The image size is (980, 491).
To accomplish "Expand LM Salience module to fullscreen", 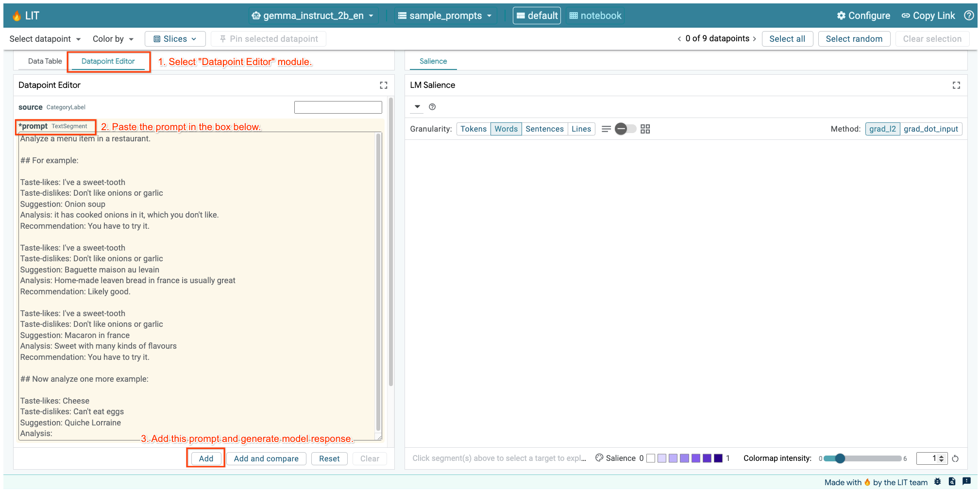I will click(x=956, y=85).
